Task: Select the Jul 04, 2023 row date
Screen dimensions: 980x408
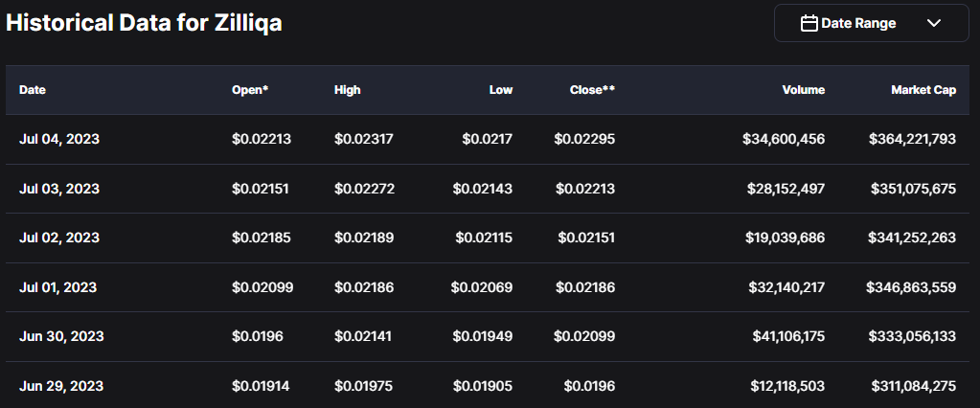Action: [x=59, y=139]
